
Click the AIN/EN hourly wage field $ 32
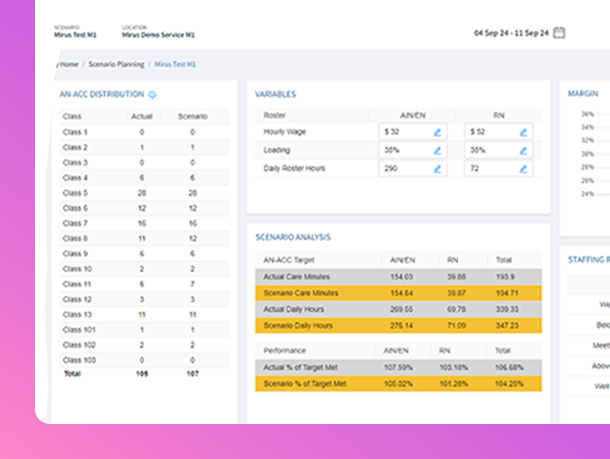coord(413,132)
